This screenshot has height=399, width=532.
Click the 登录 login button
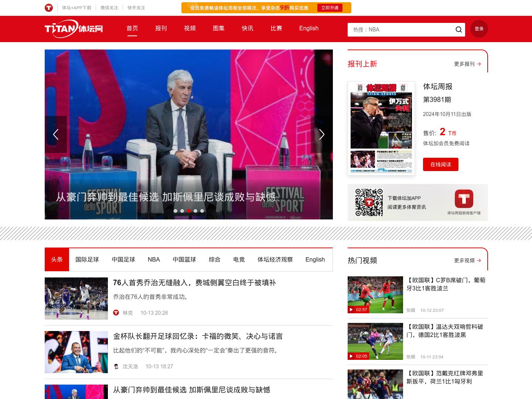[479, 29]
